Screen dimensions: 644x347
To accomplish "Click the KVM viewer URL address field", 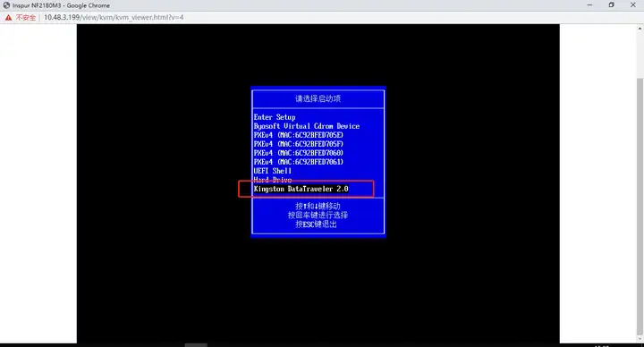I will 114,17.
